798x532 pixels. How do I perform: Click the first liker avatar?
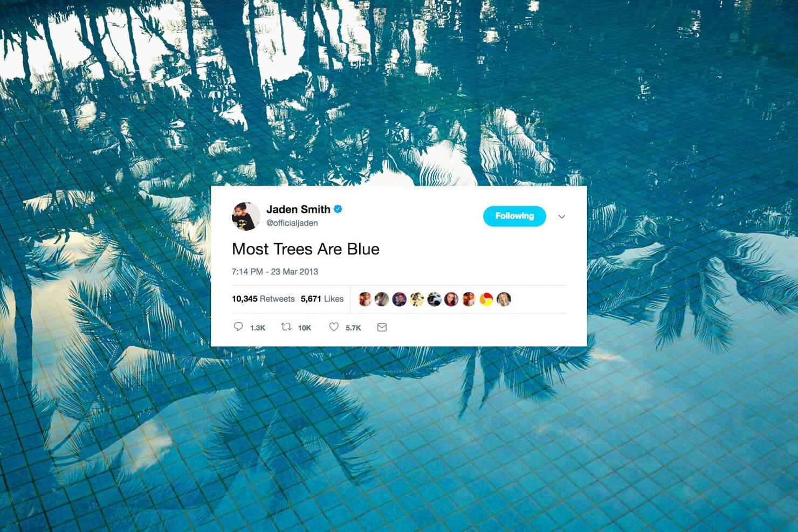(x=365, y=299)
